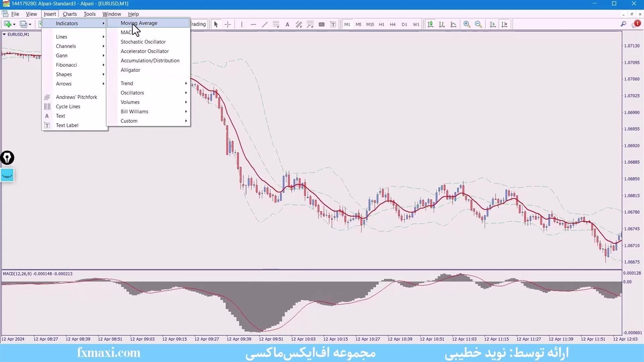Click the Zoom Out magnifier icon
This screenshot has height=362, width=644.
478,24
